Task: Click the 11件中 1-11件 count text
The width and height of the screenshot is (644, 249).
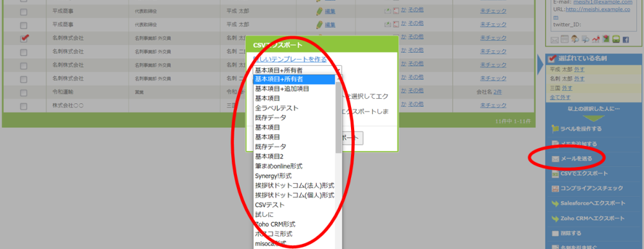Action: [x=513, y=121]
